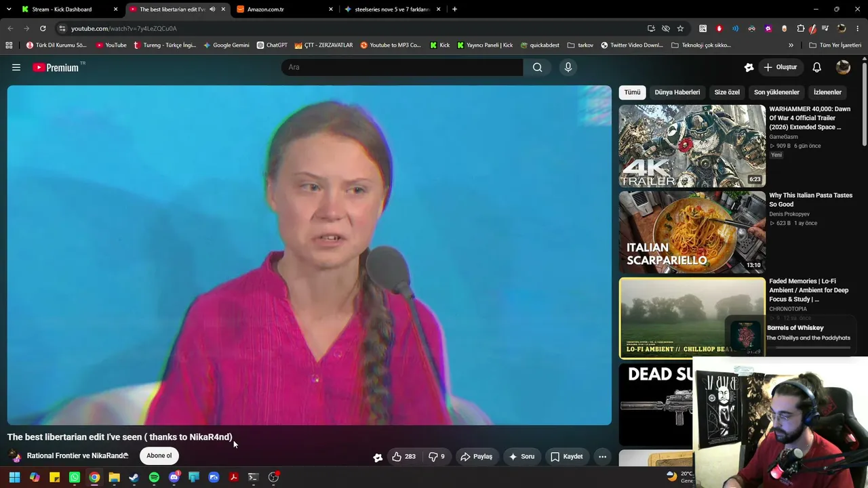Screen dimensions: 868x488
Task: Open the red hand ad-blocker extension
Action: tap(719, 28)
